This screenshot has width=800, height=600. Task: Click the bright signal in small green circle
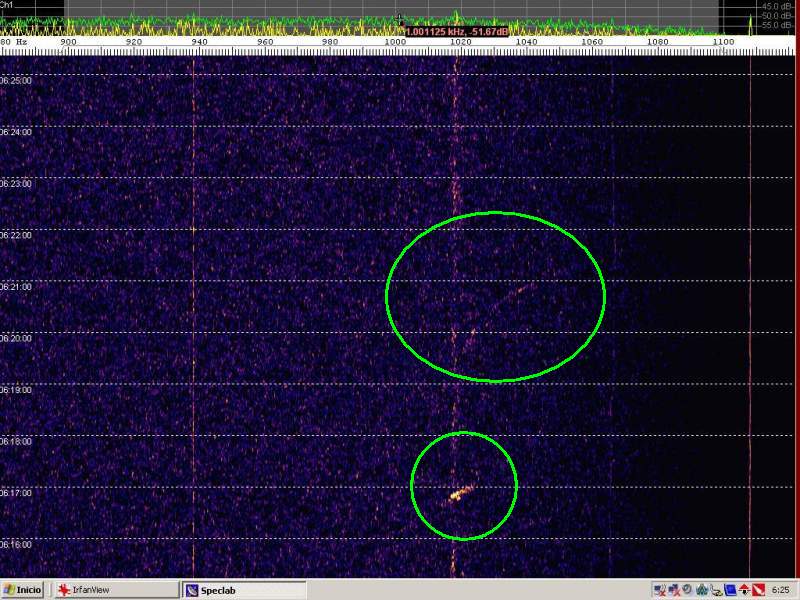point(459,493)
